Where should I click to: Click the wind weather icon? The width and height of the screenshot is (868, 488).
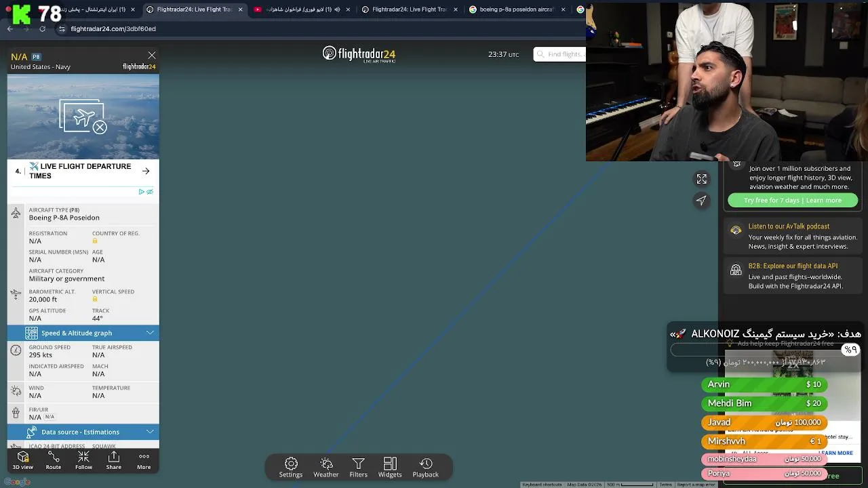(x=16, y=391)
